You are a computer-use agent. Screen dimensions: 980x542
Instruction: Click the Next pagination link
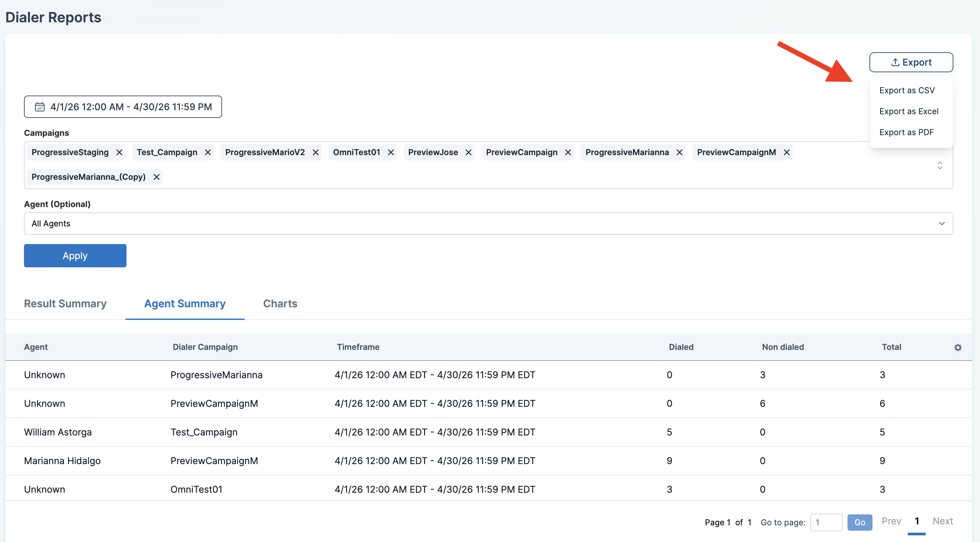coord(942,521)
